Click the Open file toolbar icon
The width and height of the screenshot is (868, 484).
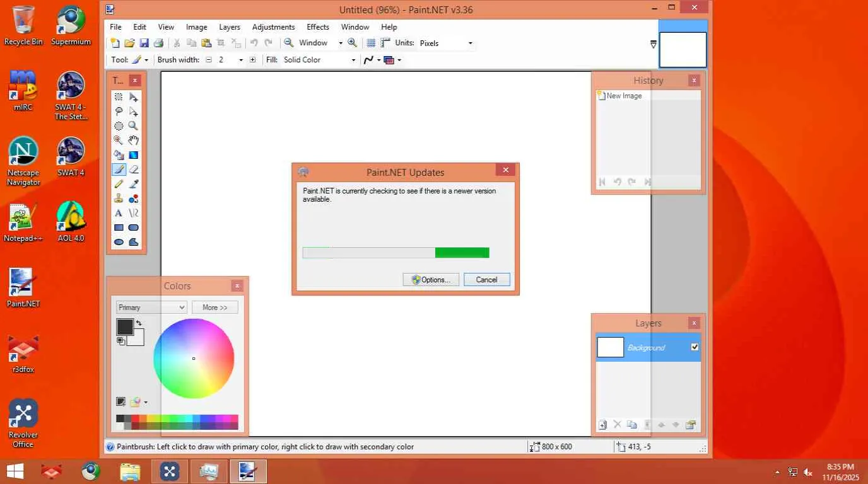click(x=129, y=43)
